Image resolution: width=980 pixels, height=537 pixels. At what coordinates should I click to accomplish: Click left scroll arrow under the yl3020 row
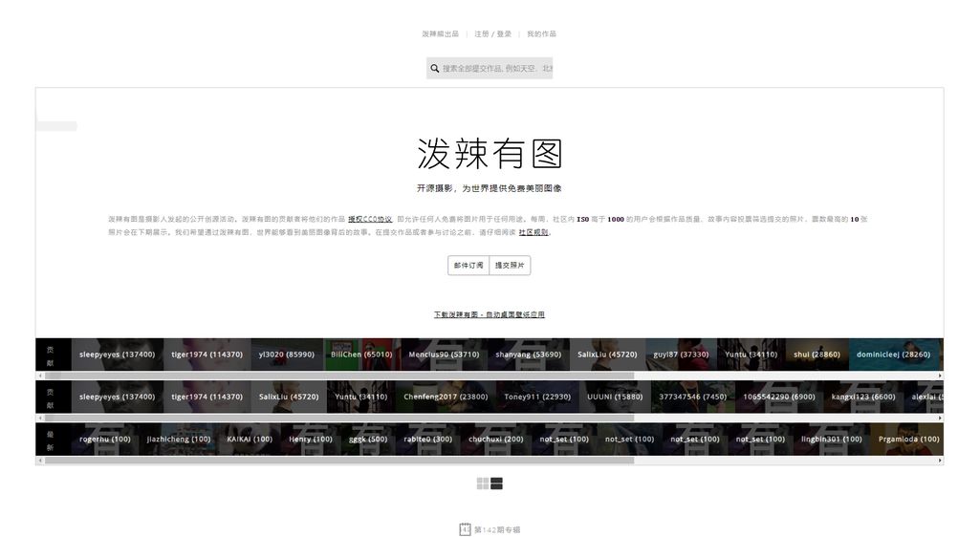[x=40, y=376]
